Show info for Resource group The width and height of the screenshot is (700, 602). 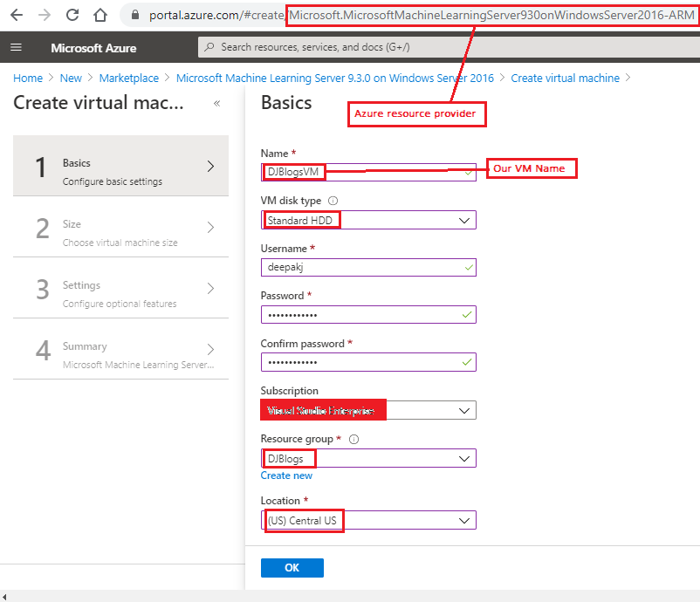coord(353,440)
